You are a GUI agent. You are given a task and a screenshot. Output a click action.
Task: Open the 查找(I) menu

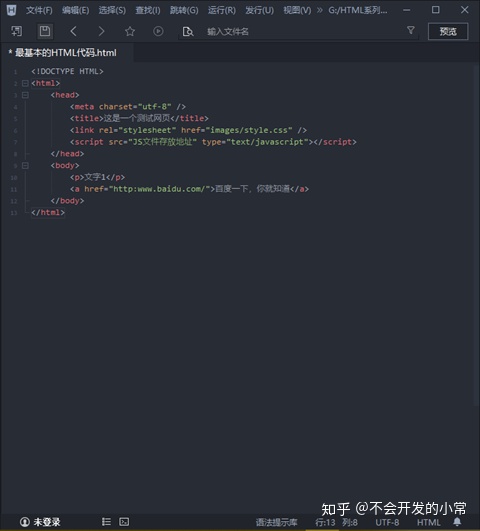pos(148,10)
